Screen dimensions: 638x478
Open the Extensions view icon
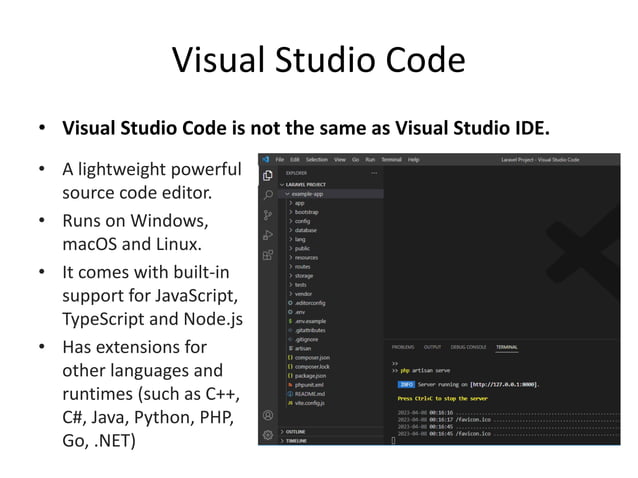tap(268, 255)
